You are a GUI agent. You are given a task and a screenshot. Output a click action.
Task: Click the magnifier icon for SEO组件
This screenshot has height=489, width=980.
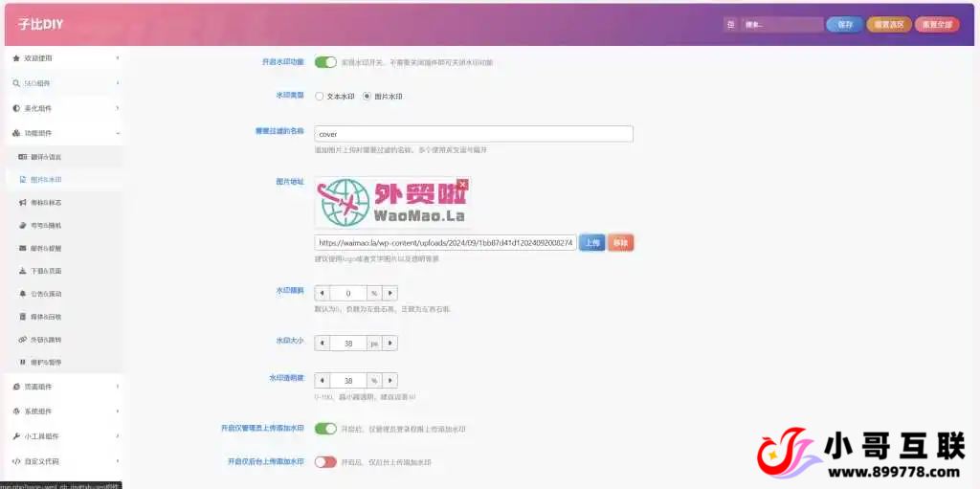pyautogui.click(x=16, y=83)
